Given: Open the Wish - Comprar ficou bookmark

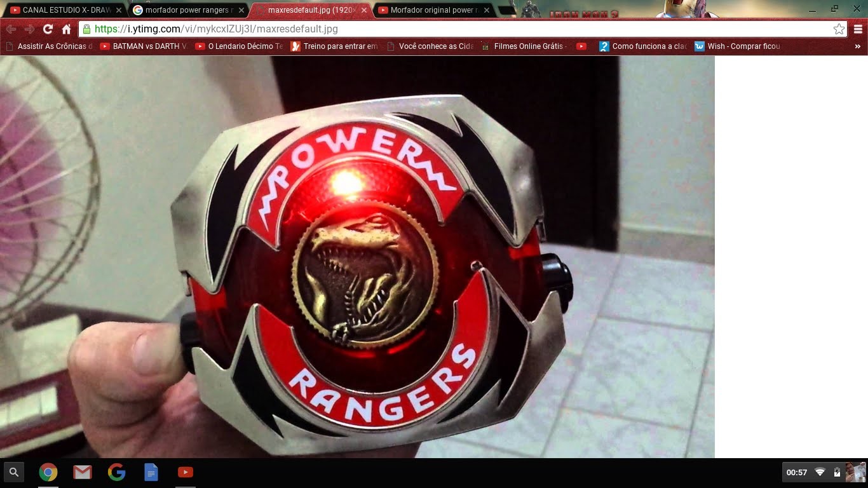Looking at the screenshot, I should pos(738,46).
